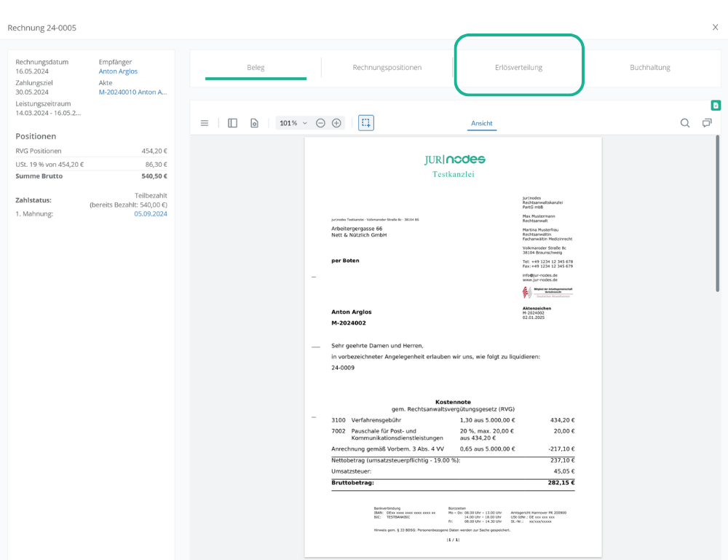Open the Rechnungspositionen tab
The height and width of the screenshot is (560, 728).
pyautogui.click(x=387, y=68)
